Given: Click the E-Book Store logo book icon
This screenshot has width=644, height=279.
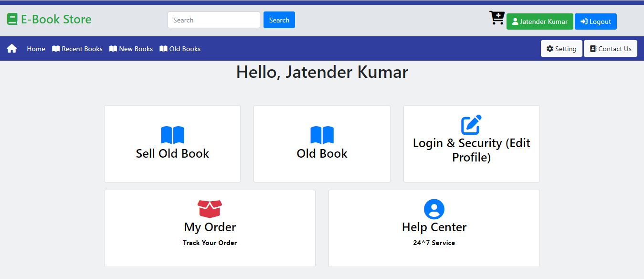Looking at the screenshot, I should pos(11,18).
